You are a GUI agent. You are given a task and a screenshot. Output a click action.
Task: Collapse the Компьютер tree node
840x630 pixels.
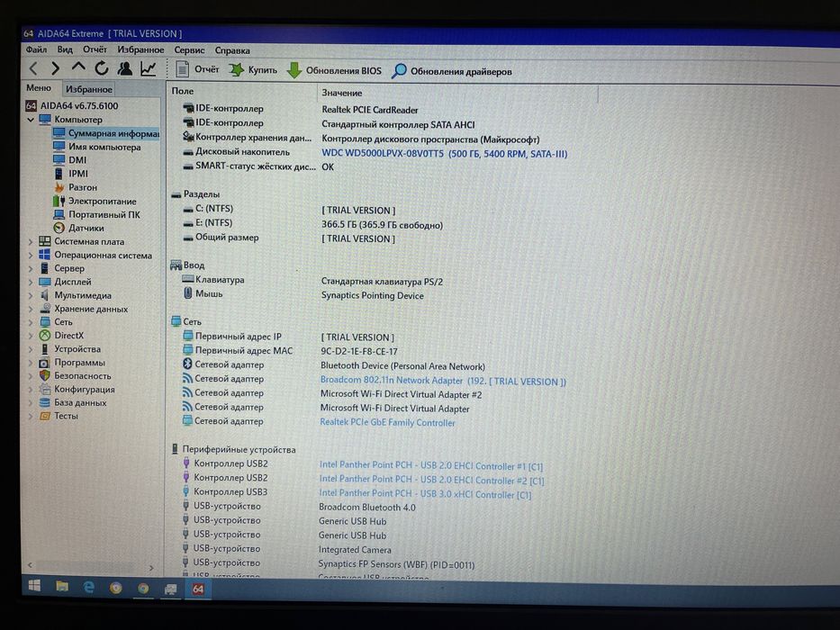click(x=31, y=120)
